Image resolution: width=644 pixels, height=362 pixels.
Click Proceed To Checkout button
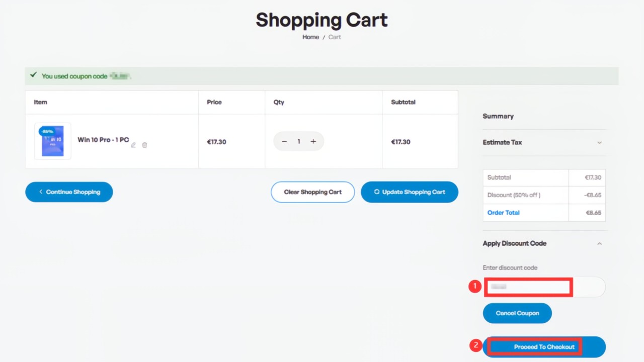pos(544,347)
